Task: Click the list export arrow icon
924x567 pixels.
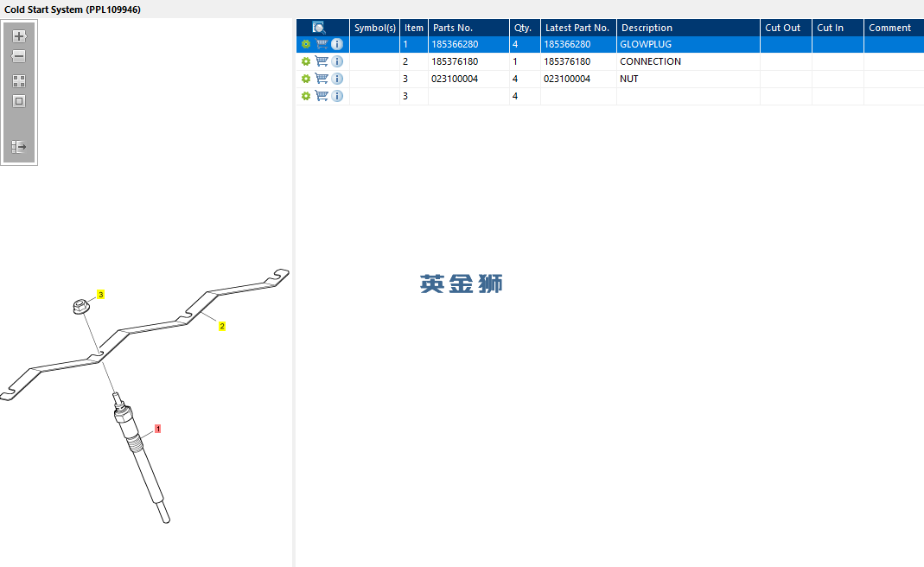Action: [19, 147]
